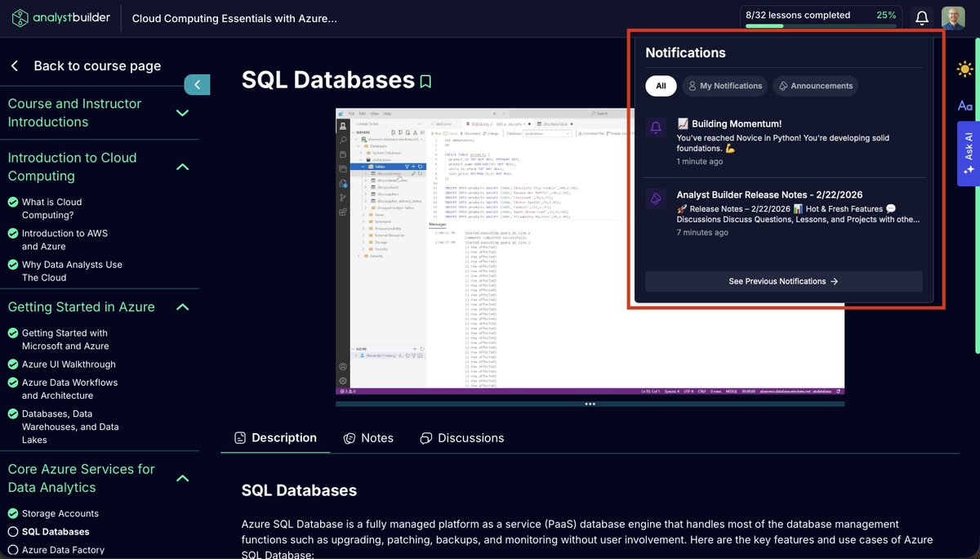
Task: Toggle Getting Started with Microsoft and Azure check
Action: point(13,333)
